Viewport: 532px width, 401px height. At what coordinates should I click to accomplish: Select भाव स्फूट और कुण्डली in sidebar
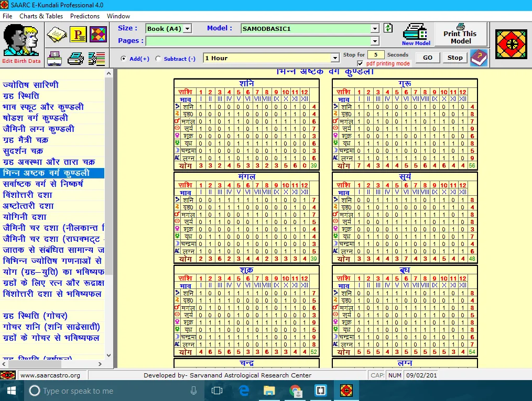43,107
